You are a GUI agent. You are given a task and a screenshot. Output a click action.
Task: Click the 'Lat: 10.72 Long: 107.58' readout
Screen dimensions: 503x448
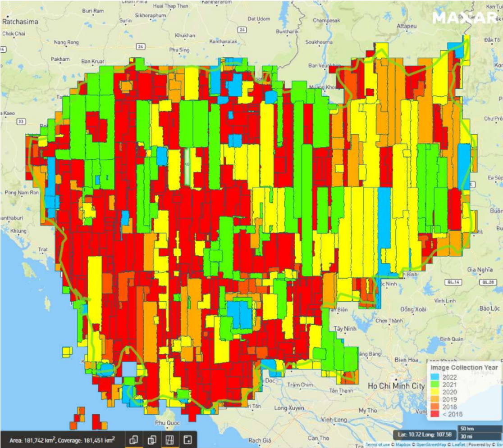pyautogui.click(x=425, y=434)
